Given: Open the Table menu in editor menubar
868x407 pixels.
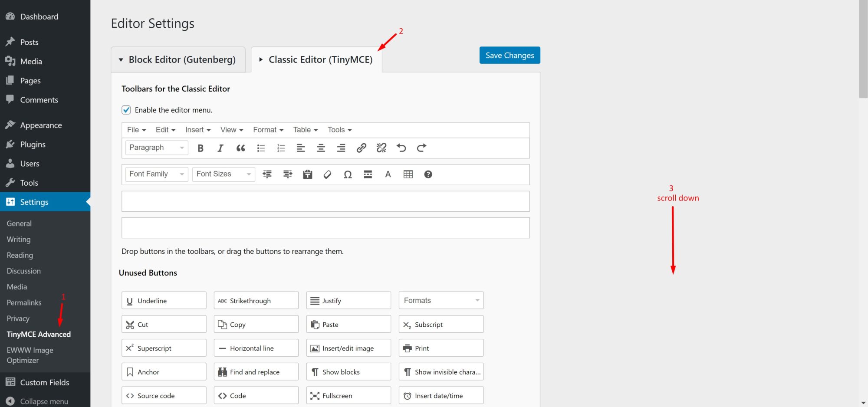Looking at the screenshot, I should click(x=306, y=130).
